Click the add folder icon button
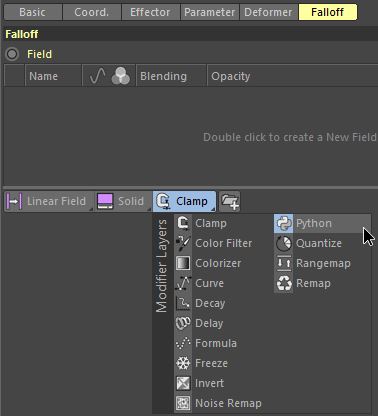This screenshot has height=416, width=378. (x=230, y=201)
